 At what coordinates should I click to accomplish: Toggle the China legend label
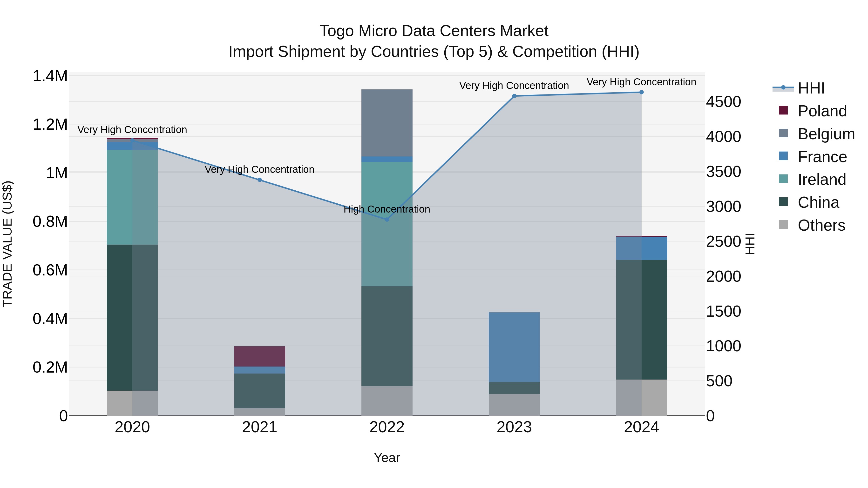819,202
